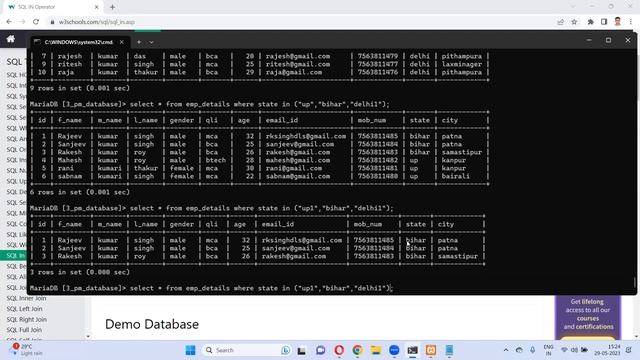The width and height of the screenshot is (640, 360).
Task: Select the cmd.exe terminal tab
Action: [x=80, y=42]
